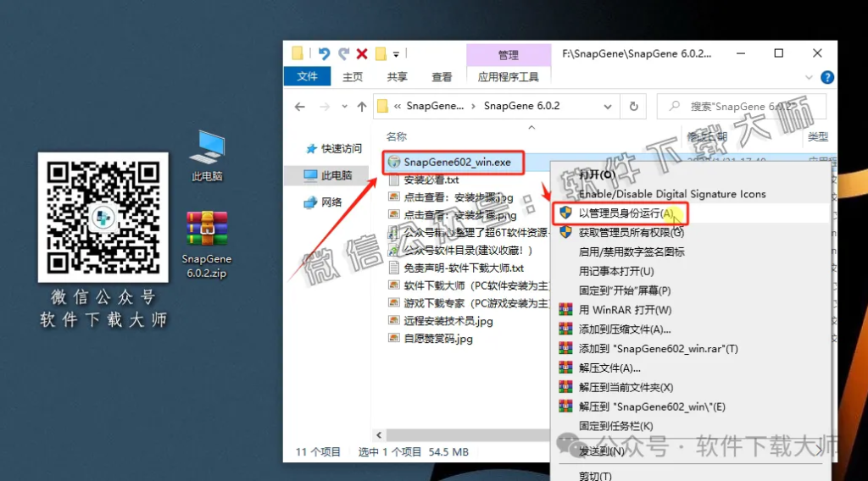Screen dimensions: 868x481
Task: Choose 解压到 "SnapGene602_win\"(E)
Action: point(652,407)
